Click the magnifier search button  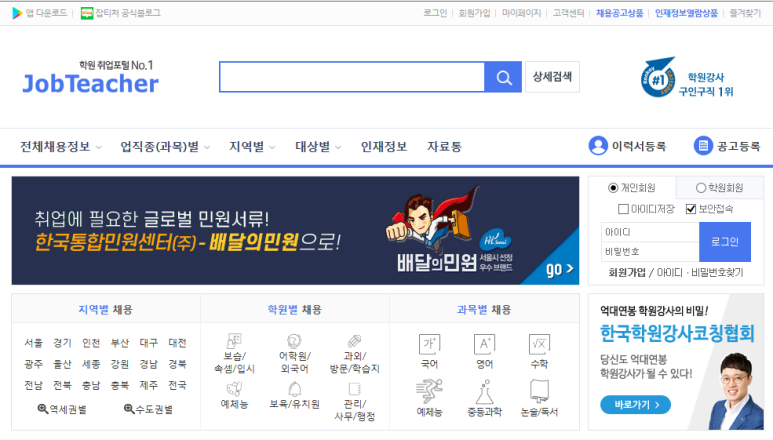[x=503, y=77]
